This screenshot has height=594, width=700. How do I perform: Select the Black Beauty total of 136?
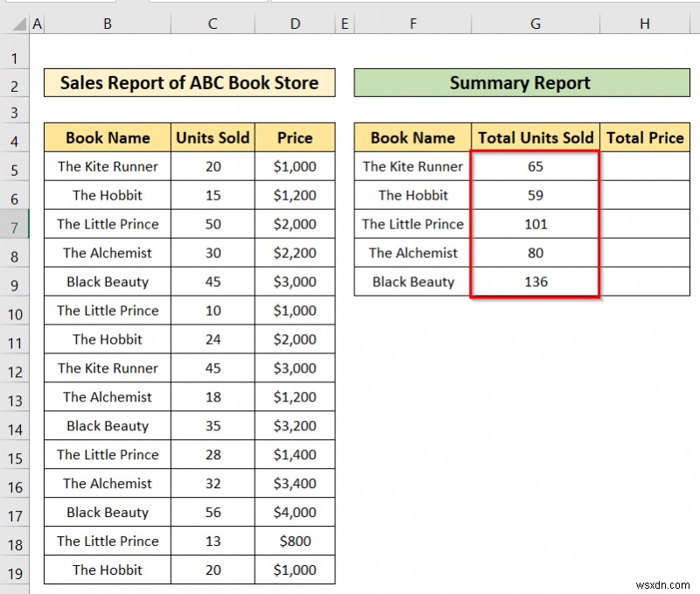pos(535,282)
